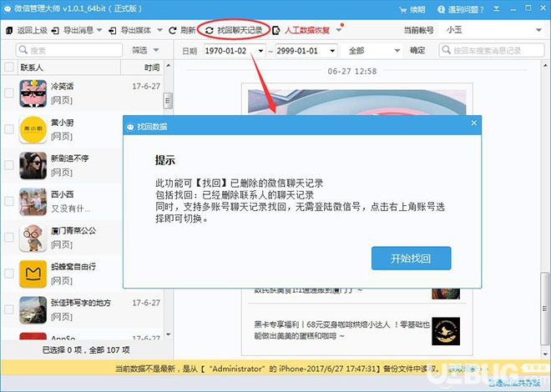This screenshot has height=392, width=551.
Task: Select the 新剧追不停 contact avatar
Action: tap(33, 166)
